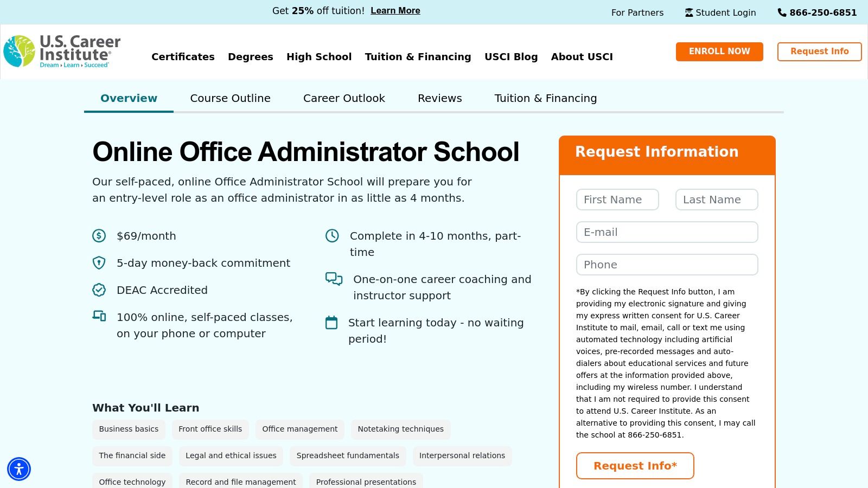Open the Degrees navigation dropdown

click(250, 56)
